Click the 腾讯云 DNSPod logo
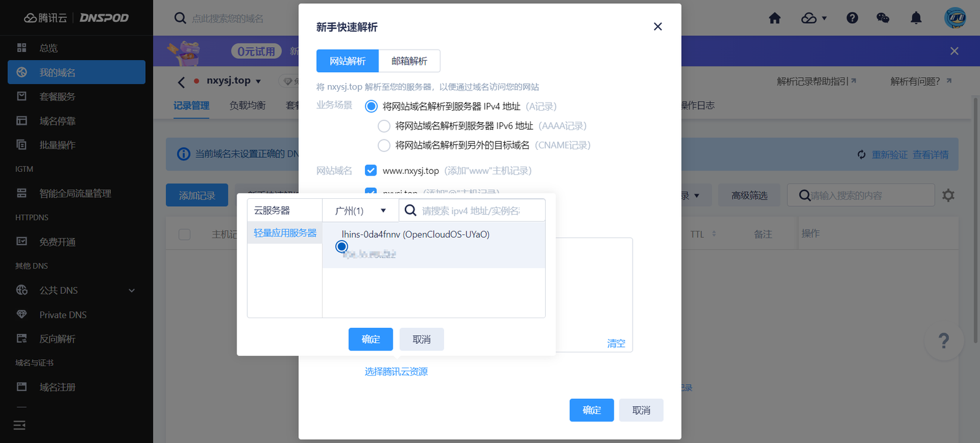This screenshot has height=443, width=980. click(x=76, y=18)
